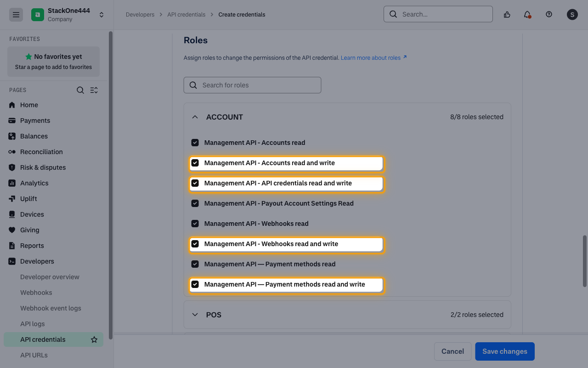This screenshot has width=588, height=368.
Task: Click API credentials breadcrumb
Action: 186,15
